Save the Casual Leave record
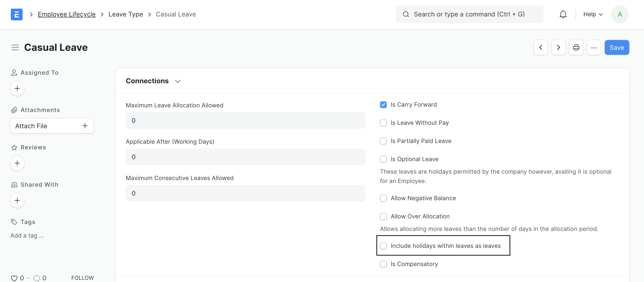 [616, 47]
